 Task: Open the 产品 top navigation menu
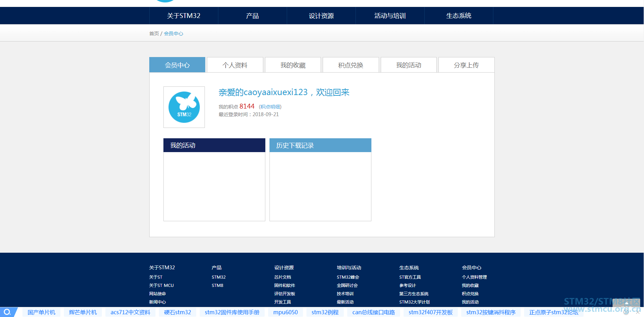tap(252, 16)
